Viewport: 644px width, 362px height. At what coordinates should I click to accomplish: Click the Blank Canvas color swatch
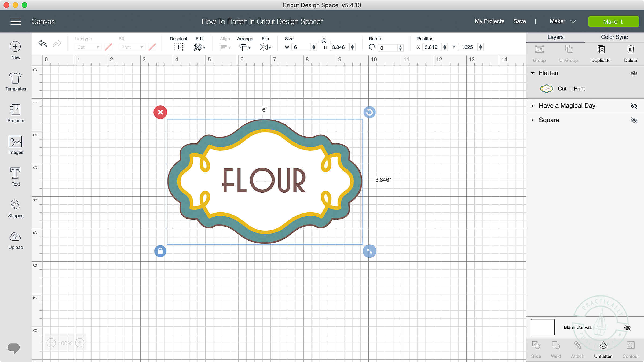coord(543,327)
